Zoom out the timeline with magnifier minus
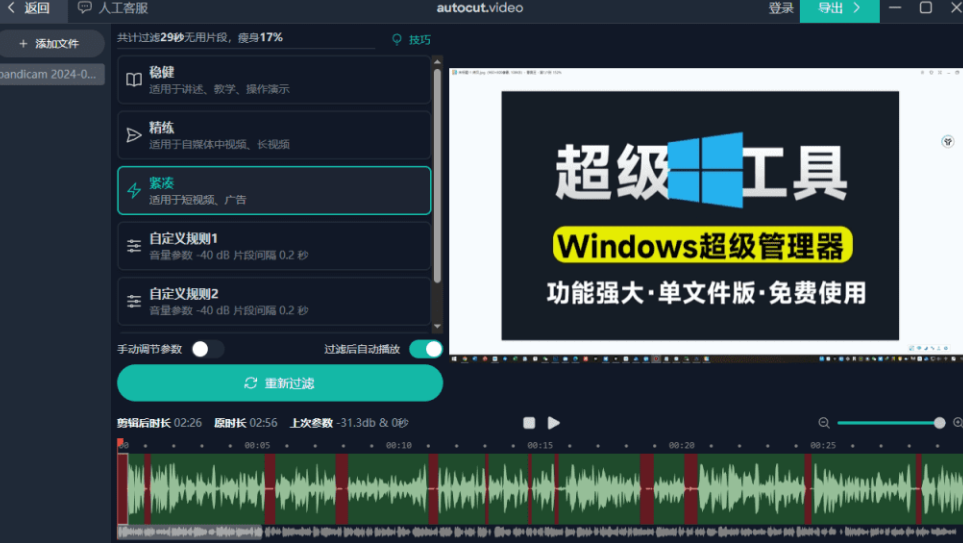This screenshot has height=543, width=963. coord(824,423)
